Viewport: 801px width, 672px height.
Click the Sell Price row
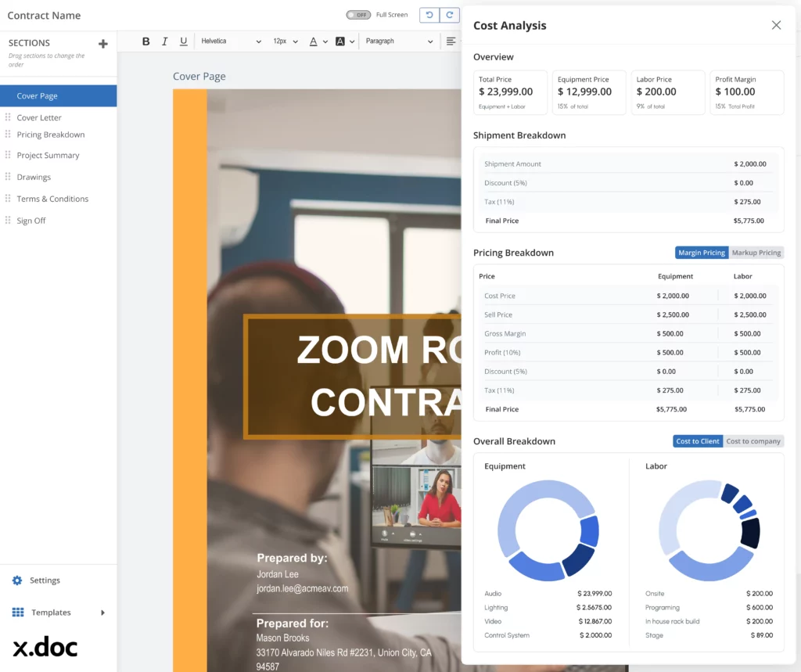click(628, 314)
